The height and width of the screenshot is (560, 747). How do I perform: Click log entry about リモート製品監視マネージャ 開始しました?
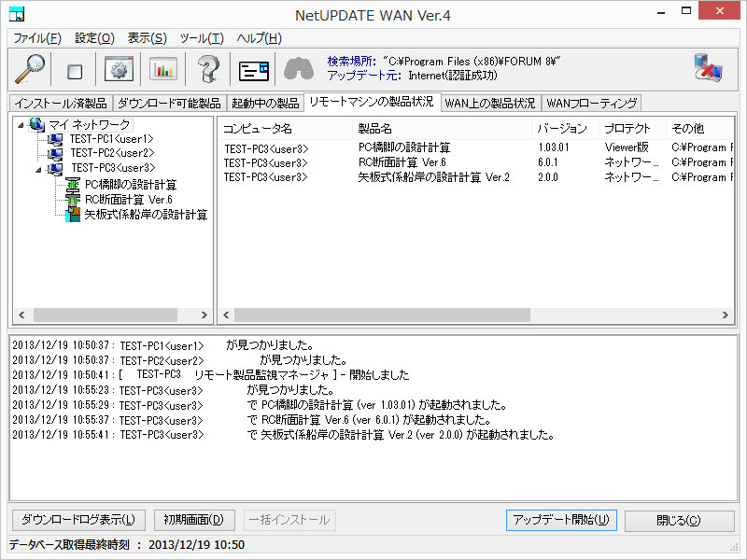pyautogui.click(x=211, y=375)
